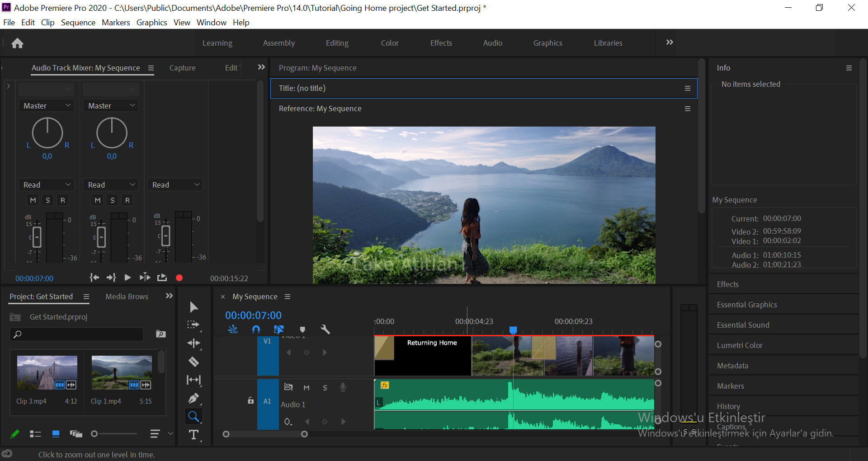Show more workspaces with double chevron

pyautogui.click(x=670, y=42)
